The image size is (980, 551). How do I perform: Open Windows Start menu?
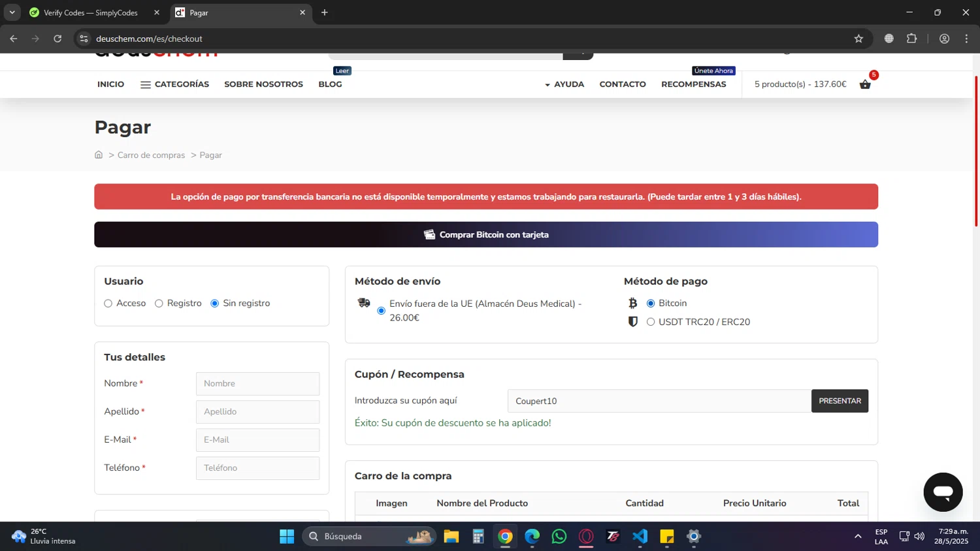[x=287, y=537]
